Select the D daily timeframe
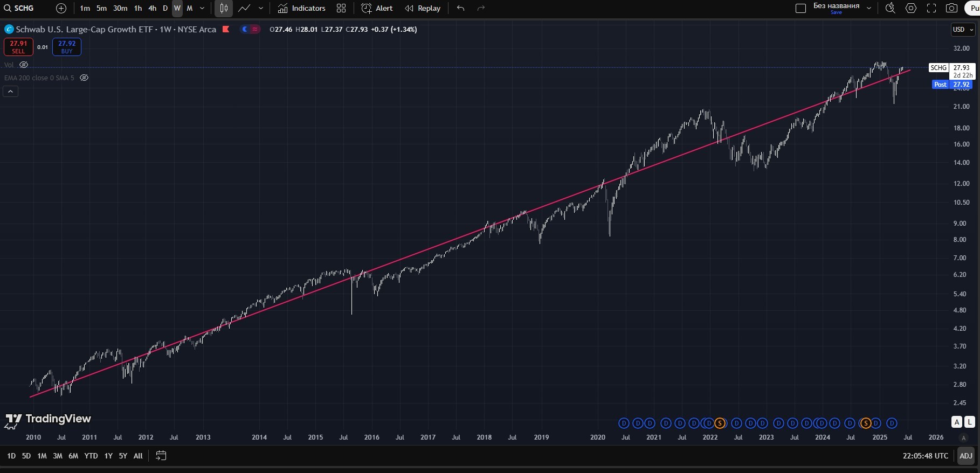 click(x=165, y=8)
